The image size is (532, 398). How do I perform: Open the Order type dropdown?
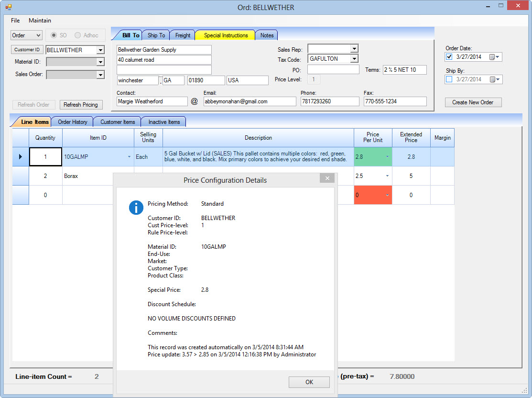(x=26, y=35)
